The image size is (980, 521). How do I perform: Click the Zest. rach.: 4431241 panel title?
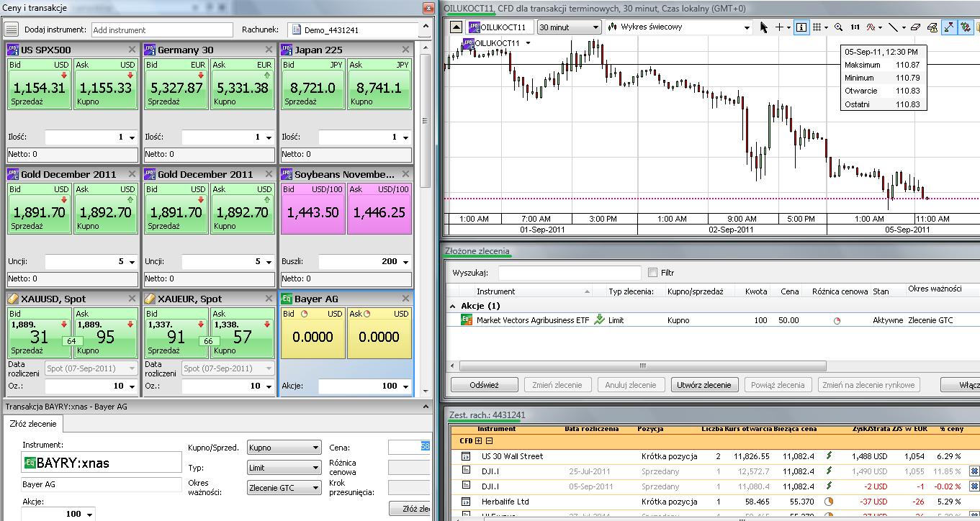pos(487,415)
